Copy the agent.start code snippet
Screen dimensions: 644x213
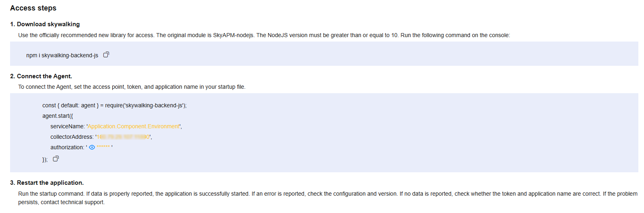(x=56, y=159)
